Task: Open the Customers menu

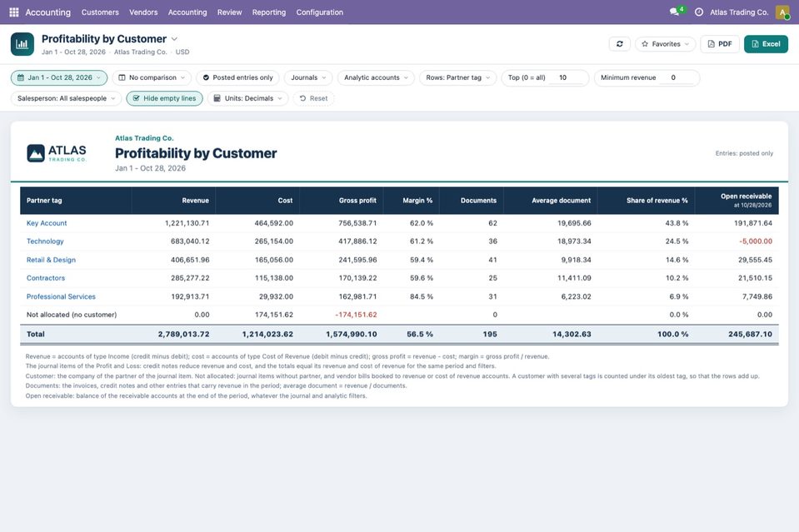Action: 100,12
